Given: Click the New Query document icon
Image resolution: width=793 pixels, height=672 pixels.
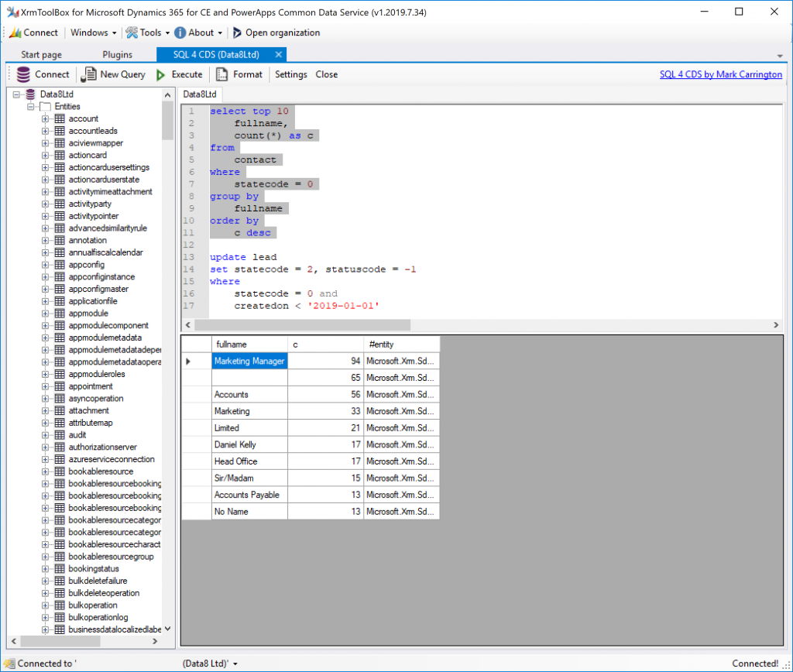Looking at the screenshot, I should coord(89,74).
